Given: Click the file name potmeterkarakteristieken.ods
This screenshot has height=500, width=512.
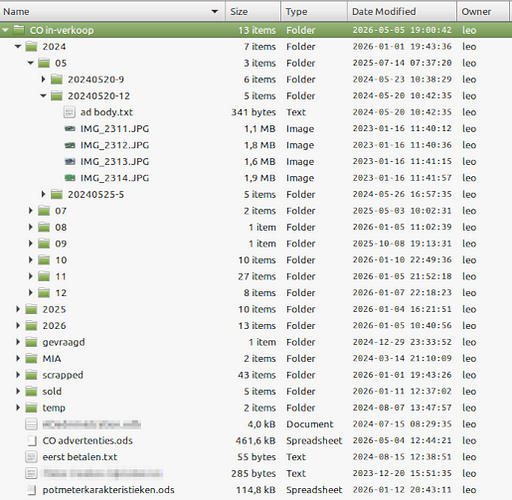Looking at the screenshot, I should click(x=108, y=490).
